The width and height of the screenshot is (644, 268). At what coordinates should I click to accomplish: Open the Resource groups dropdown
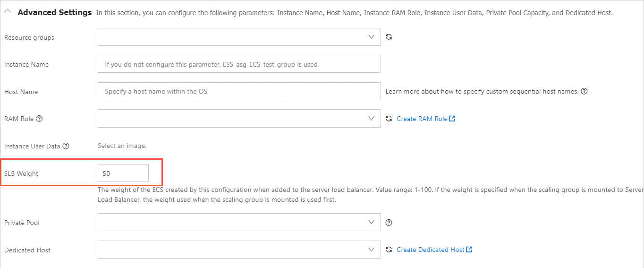pos(239,37)
